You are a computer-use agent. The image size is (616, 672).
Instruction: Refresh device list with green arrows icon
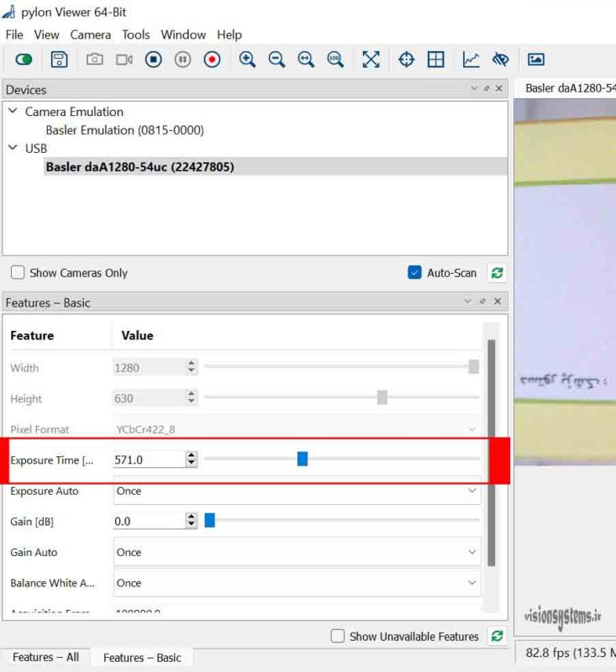(x=498, y=272)
